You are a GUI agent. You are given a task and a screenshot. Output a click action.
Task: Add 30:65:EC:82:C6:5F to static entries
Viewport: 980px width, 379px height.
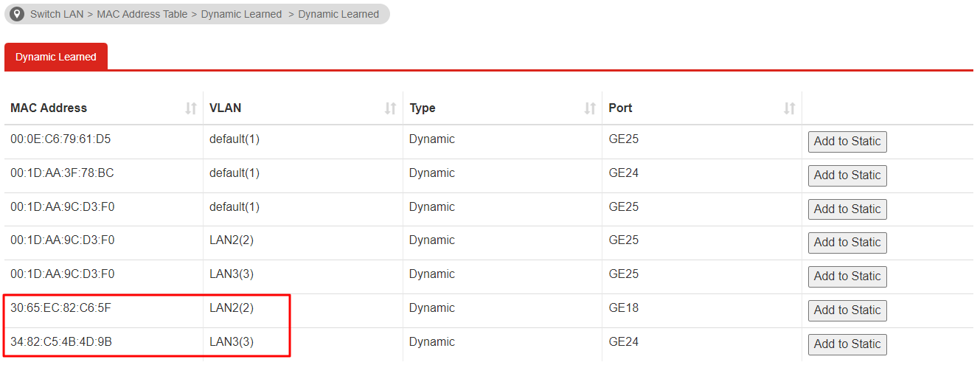point(847,310)
